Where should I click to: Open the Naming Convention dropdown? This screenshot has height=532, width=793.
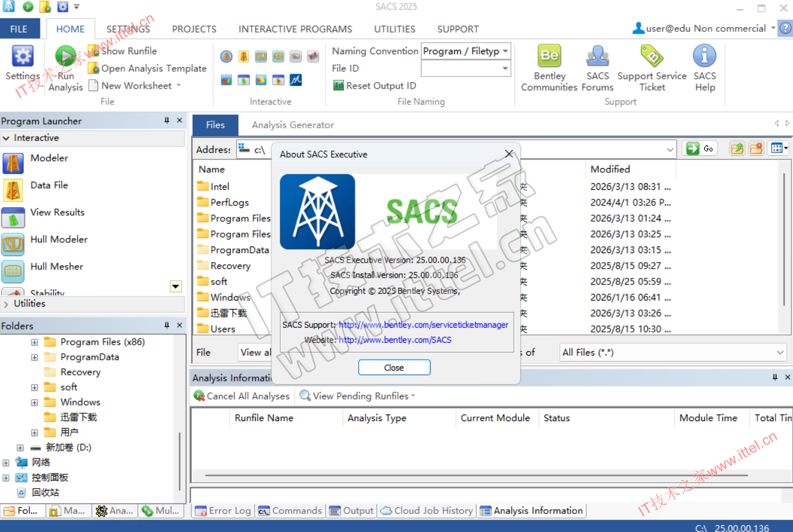[505, 51]
